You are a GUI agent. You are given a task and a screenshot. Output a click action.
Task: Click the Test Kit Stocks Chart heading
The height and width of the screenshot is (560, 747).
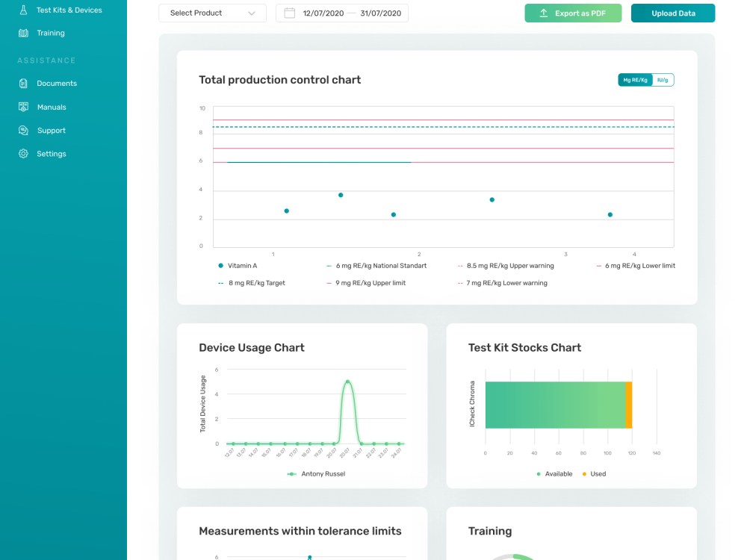point(524,348)
